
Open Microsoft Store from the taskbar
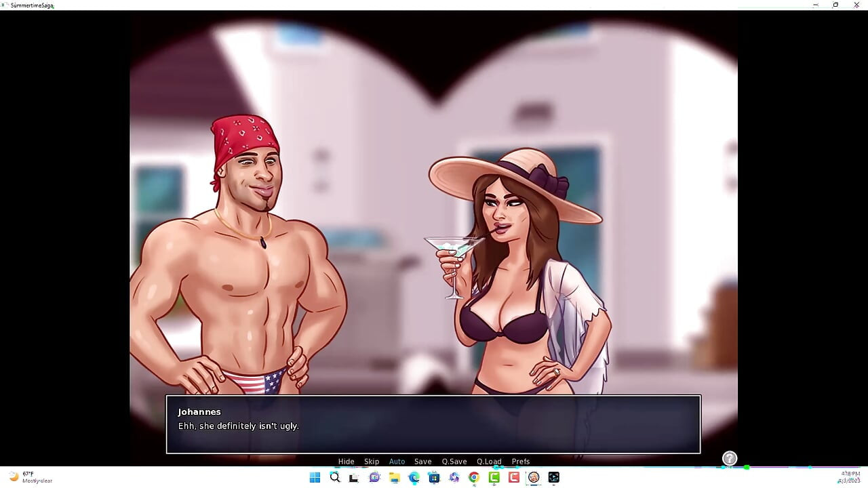point(434,477)
